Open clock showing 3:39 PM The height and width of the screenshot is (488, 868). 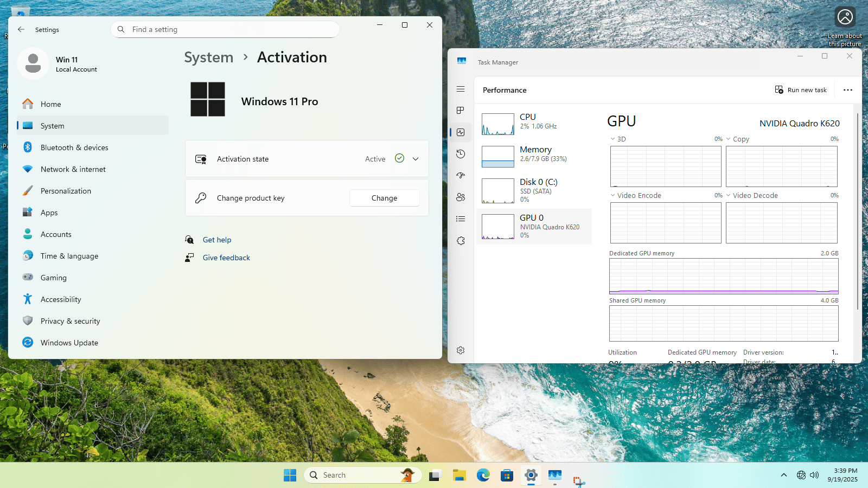843,475
